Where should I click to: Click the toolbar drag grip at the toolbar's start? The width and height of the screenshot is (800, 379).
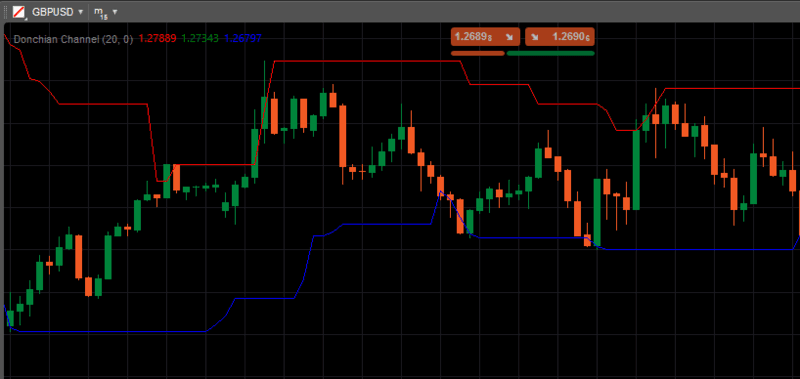click(x=6, y=11)
